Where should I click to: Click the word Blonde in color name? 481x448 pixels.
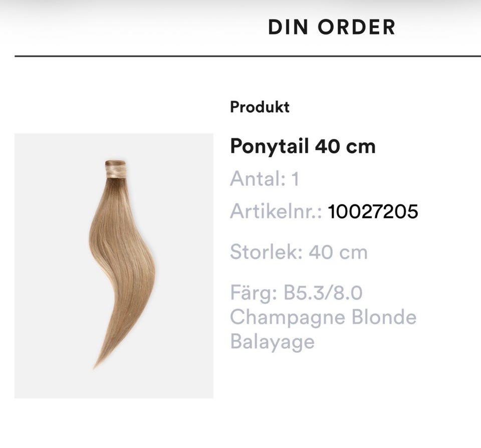click(x=384, y=317)
